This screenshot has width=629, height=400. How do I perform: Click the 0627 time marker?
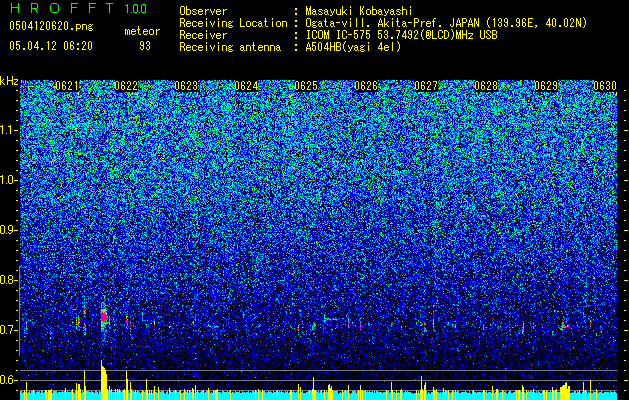pos(426,86)
